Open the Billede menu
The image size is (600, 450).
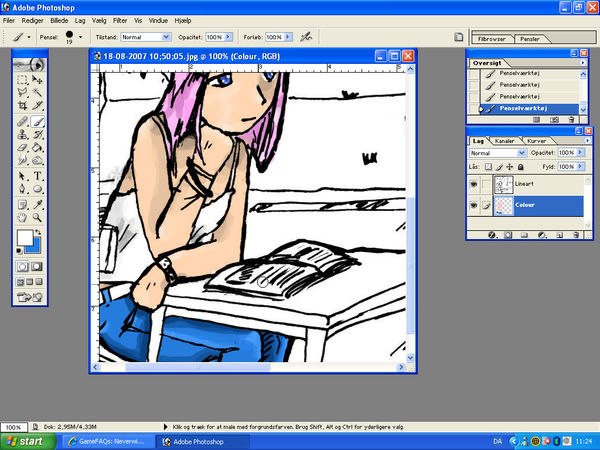coord(59,21)
